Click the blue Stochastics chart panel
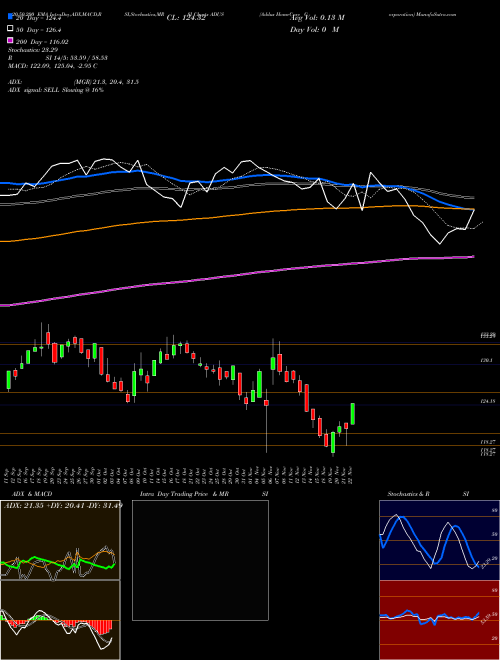This screenshot has height=660, width=500. pyautogui.click(x=439, y=540)
